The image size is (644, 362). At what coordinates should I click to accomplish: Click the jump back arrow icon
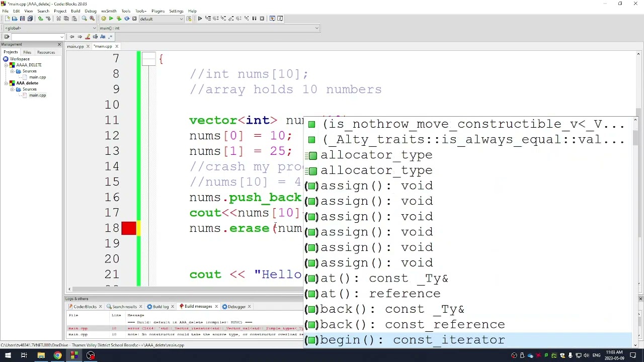[72, 37]
